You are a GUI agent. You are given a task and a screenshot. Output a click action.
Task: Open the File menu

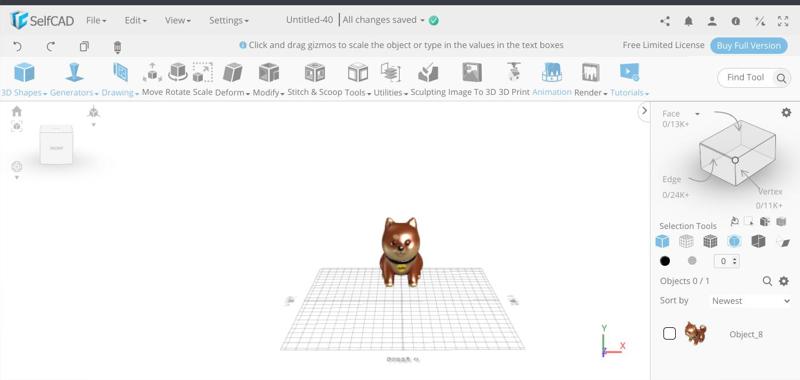(96, 20)
